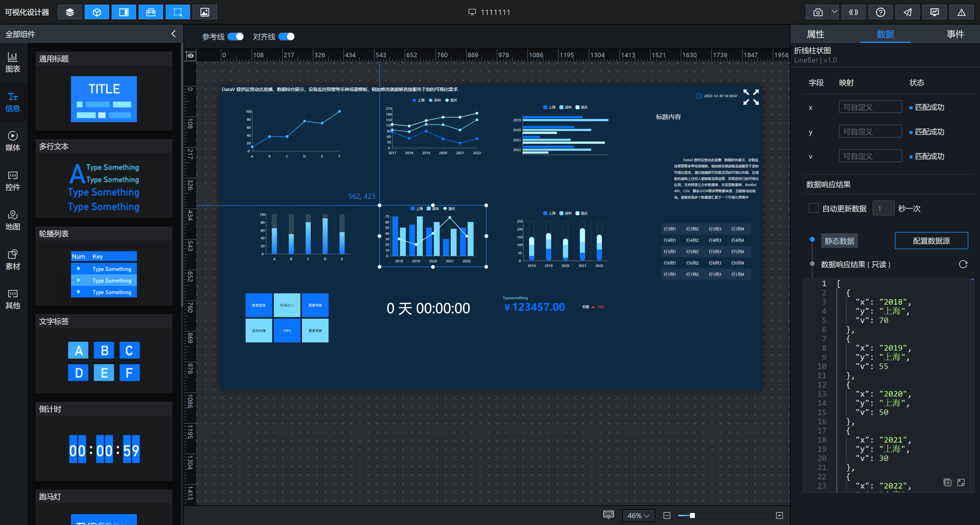The width and height of the screenshot is (980, 525).
Task: Click the 配置数据源 button
Action: coord(931,241)
